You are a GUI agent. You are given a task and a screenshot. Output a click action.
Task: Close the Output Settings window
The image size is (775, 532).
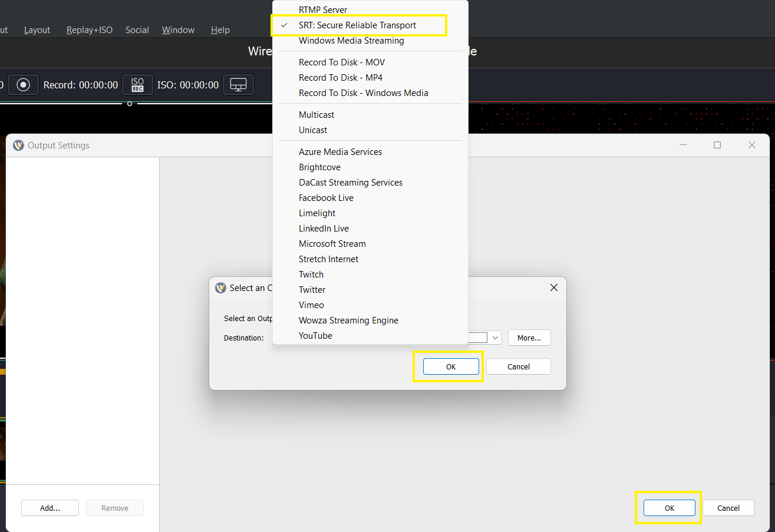click(x=752, y=145)
